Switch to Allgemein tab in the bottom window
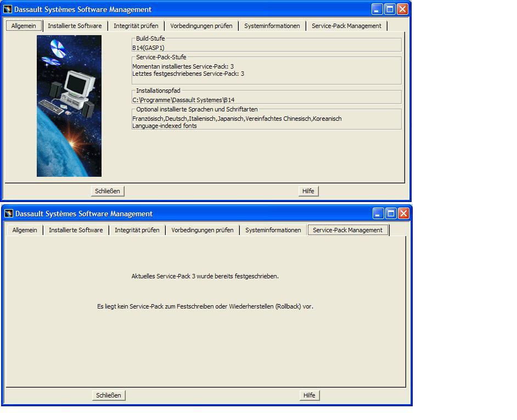517x420 pixels. pyautogui.click(x=25, y=230)
